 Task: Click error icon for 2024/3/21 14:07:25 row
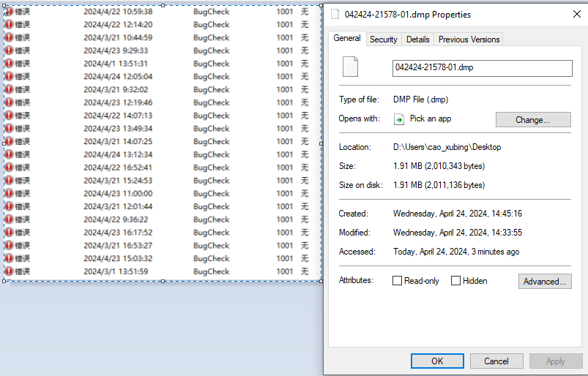pyautogui.click(x=9, y=141)
